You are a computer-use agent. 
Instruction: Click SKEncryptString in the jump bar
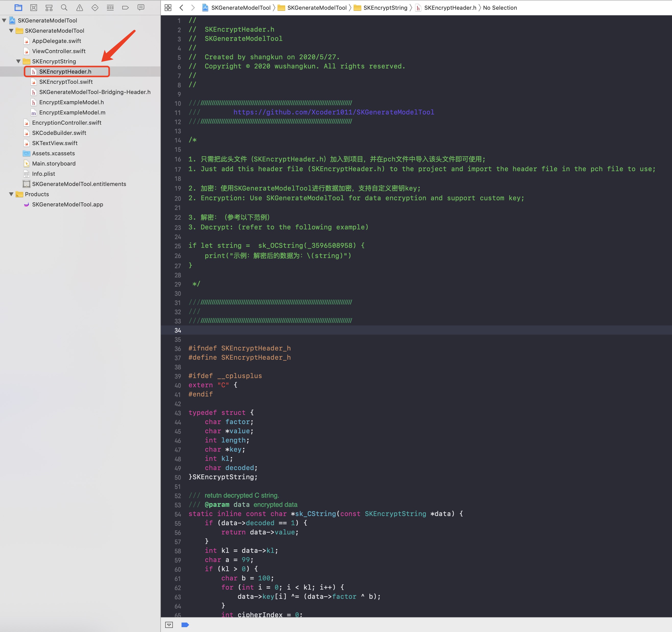(x=385, y=7)
